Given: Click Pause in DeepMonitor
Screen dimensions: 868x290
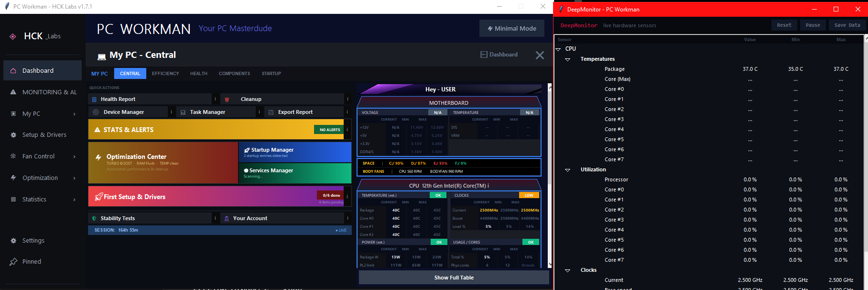Looking at the screenshot, I should [x=813, y=25].
